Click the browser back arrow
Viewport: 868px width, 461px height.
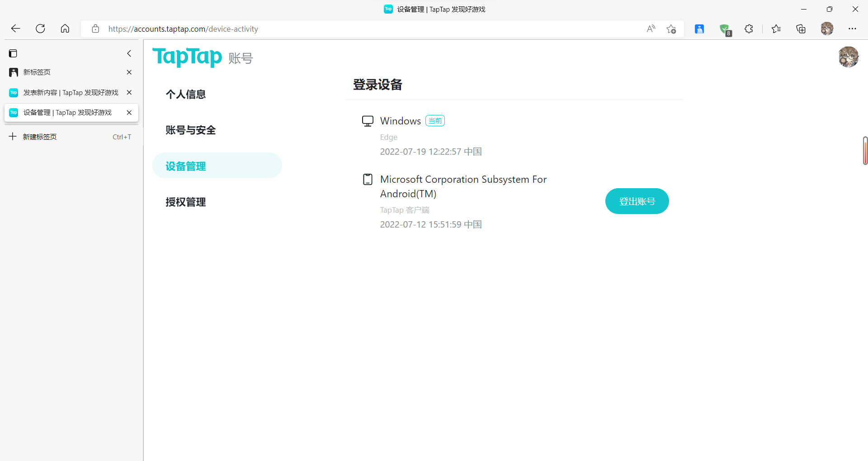click(16, 29)
